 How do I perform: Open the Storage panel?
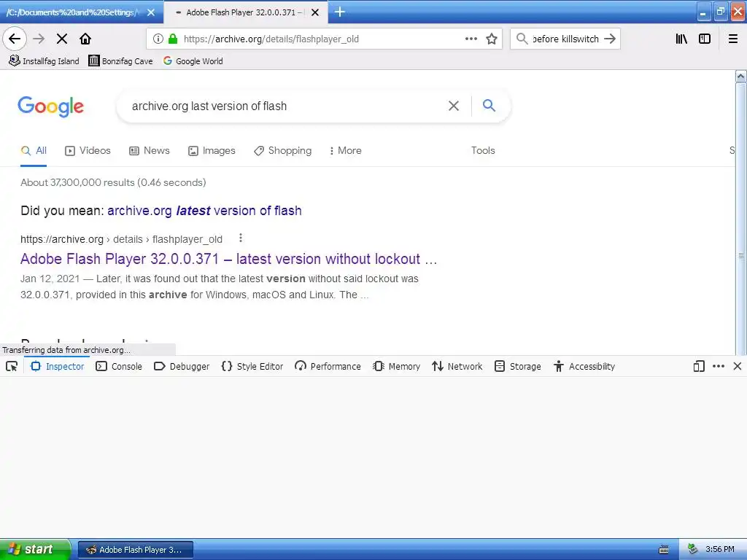518,366
